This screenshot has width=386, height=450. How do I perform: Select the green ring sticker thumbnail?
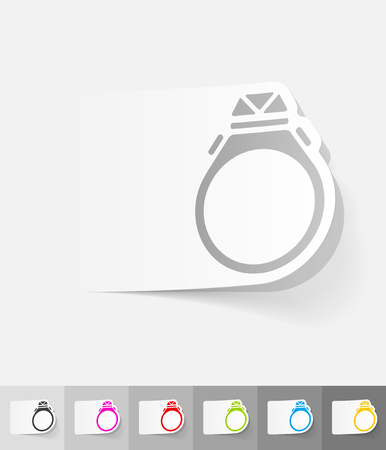point(225,418)
